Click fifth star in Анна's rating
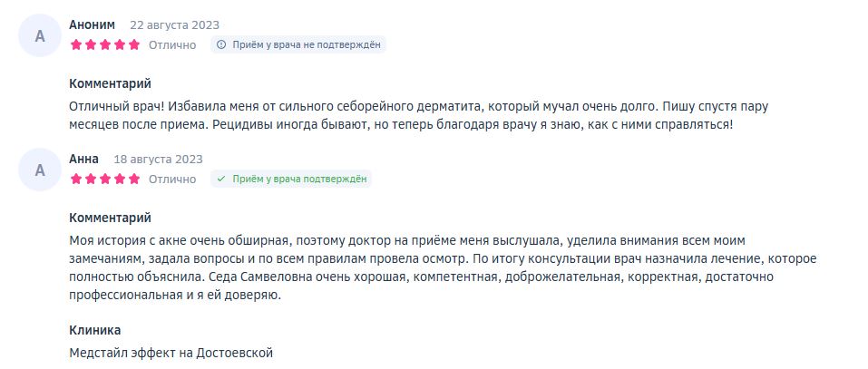868x369 pixels. (x=134, y=179)
